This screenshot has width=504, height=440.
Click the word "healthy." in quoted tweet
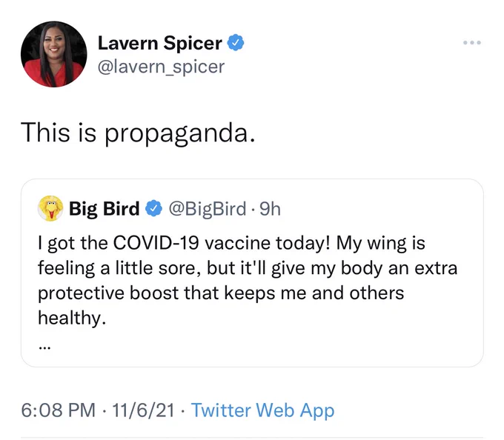[x=72, y=318]
